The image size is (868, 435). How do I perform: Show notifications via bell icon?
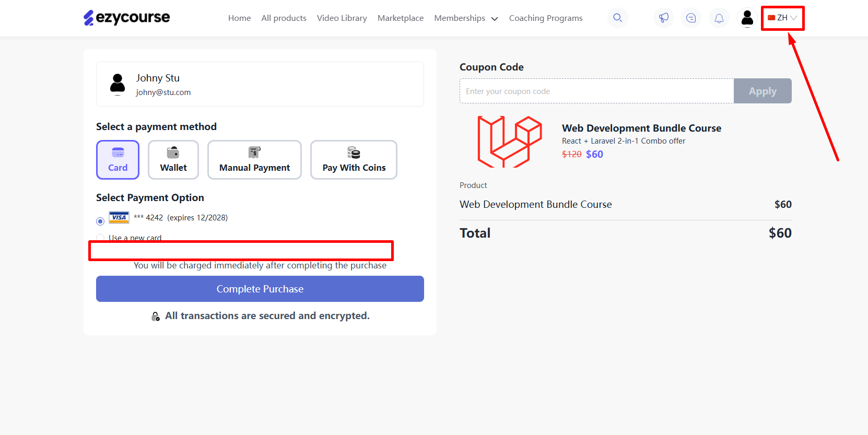click(x=719, y=18)
